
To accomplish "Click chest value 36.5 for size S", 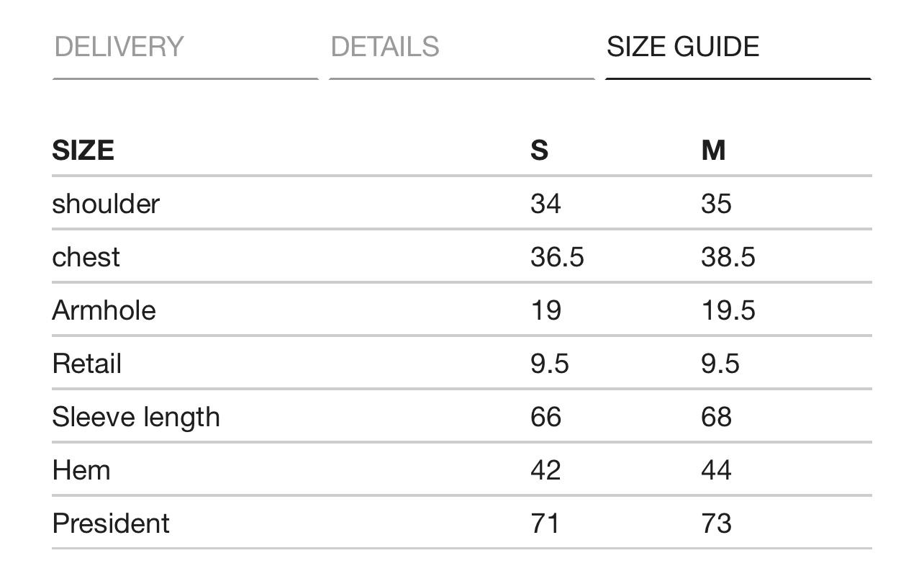I will click(557, 257).
